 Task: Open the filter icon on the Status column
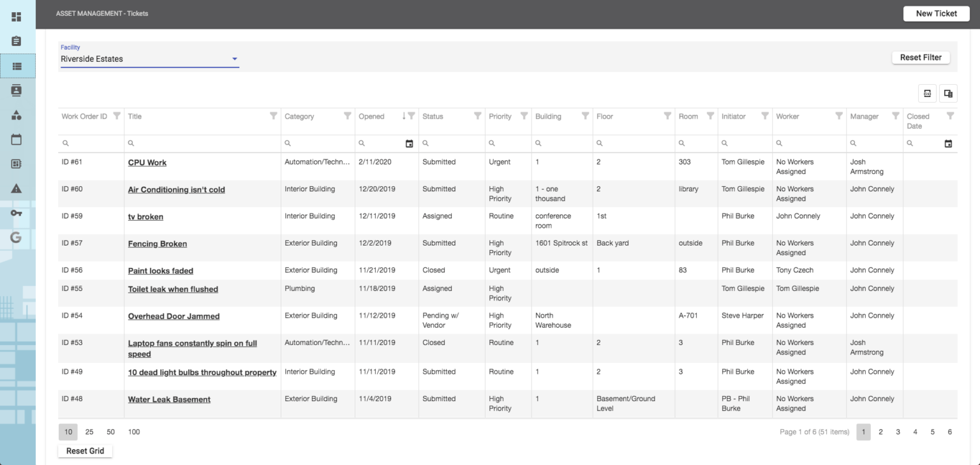point(478,116)
